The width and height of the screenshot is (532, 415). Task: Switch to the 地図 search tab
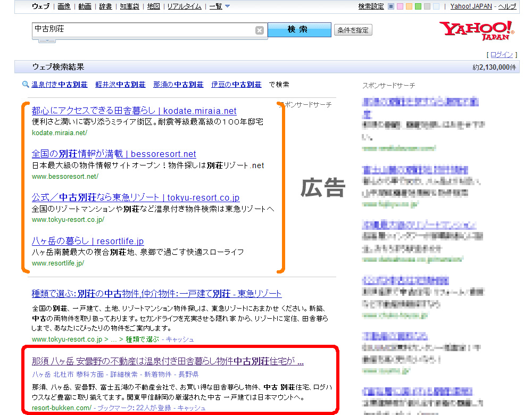coord(153,6)
